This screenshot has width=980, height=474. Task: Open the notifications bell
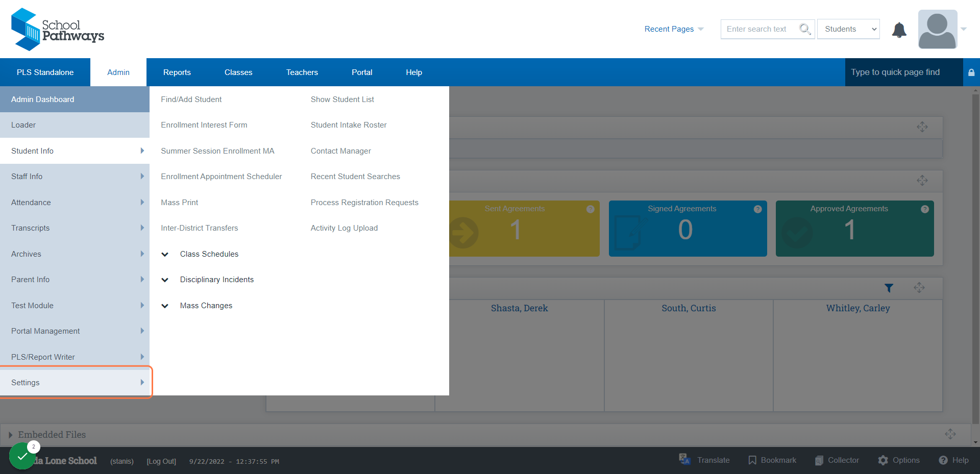(899, 30)
